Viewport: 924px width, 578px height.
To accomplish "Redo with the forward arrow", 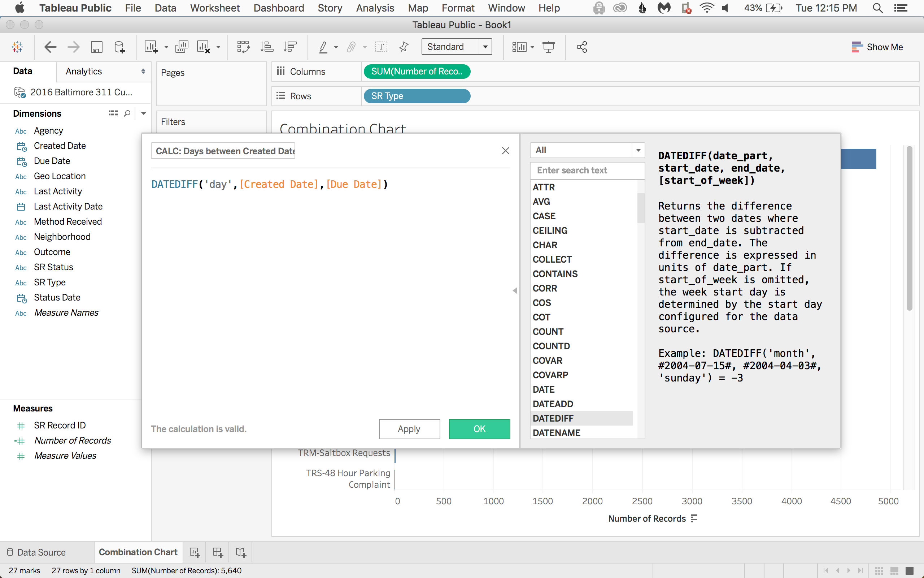I will point(73,47).
